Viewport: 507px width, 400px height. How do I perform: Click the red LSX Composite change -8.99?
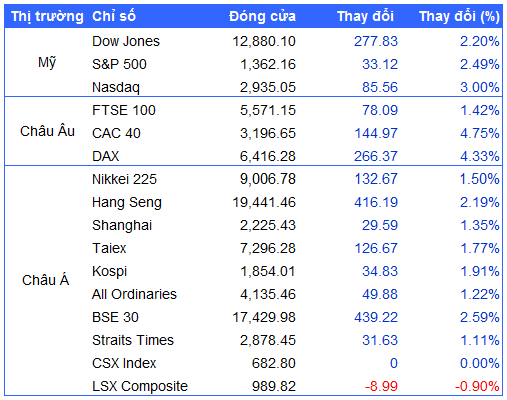(381, 386)
